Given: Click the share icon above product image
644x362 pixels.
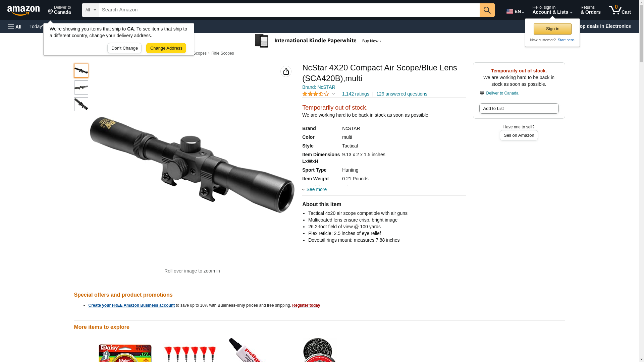Looking at the screenshot, I should (x=286, y=71).
